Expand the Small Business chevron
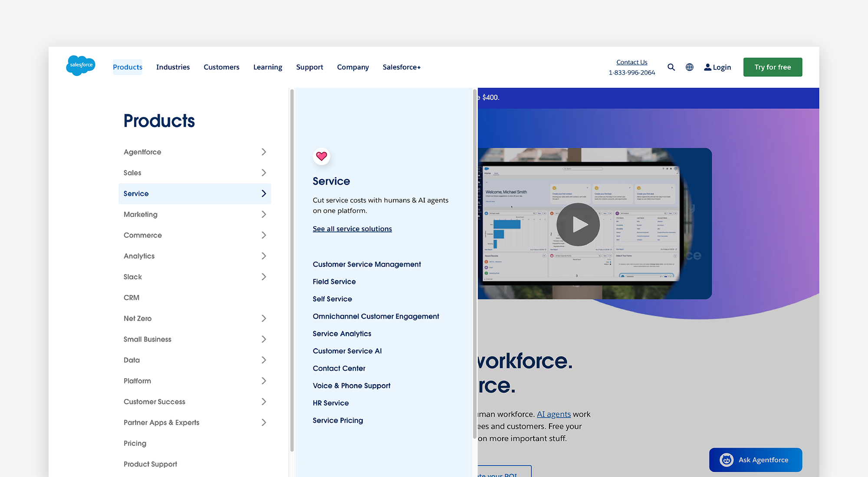The width and height of the screenshot is (868, 477). click(263, 339)
